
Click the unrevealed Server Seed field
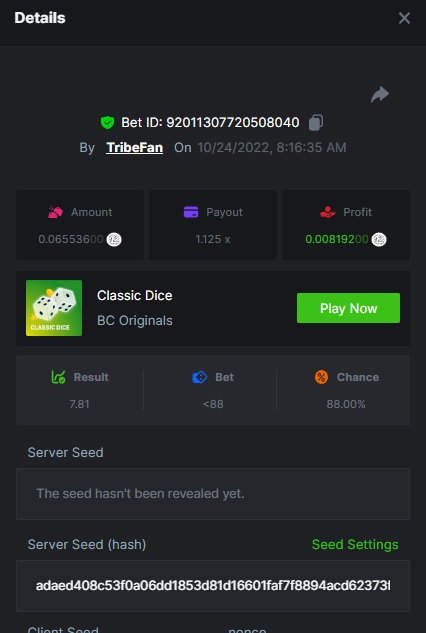[213, 494]
